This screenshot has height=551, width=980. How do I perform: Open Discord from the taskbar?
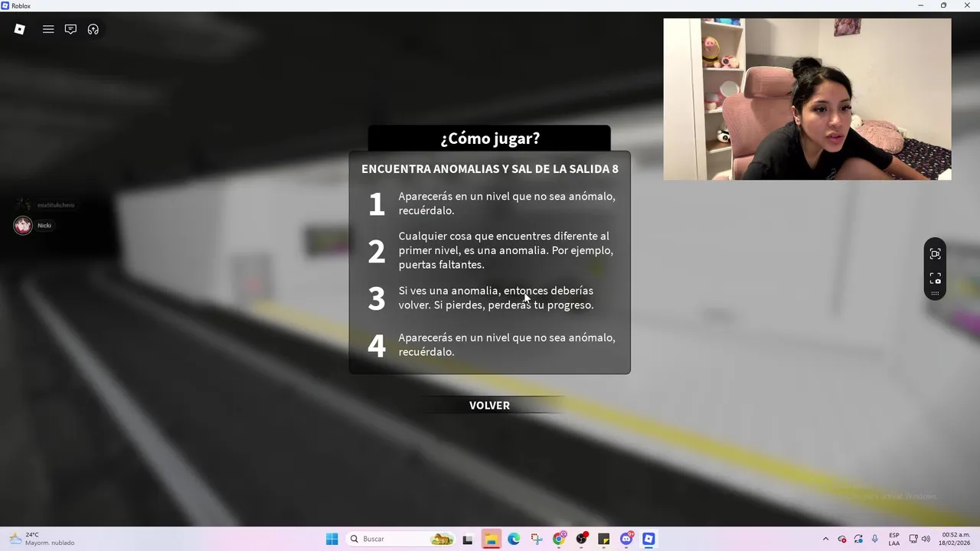pos(627,539)
